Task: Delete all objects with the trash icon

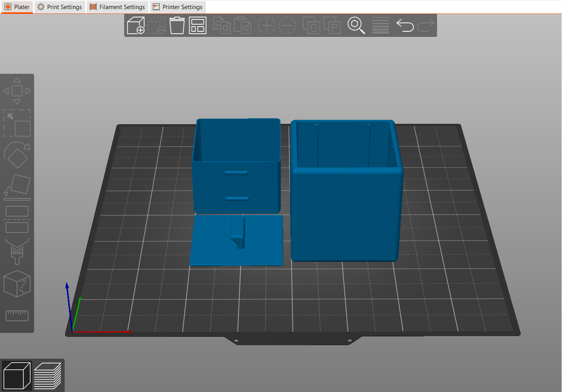Action: [177, 25]
